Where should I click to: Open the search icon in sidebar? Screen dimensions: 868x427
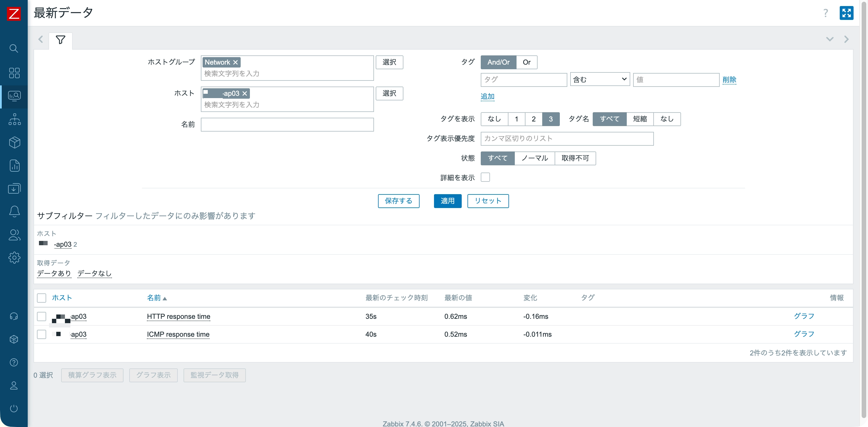click(x=14, y=48)
